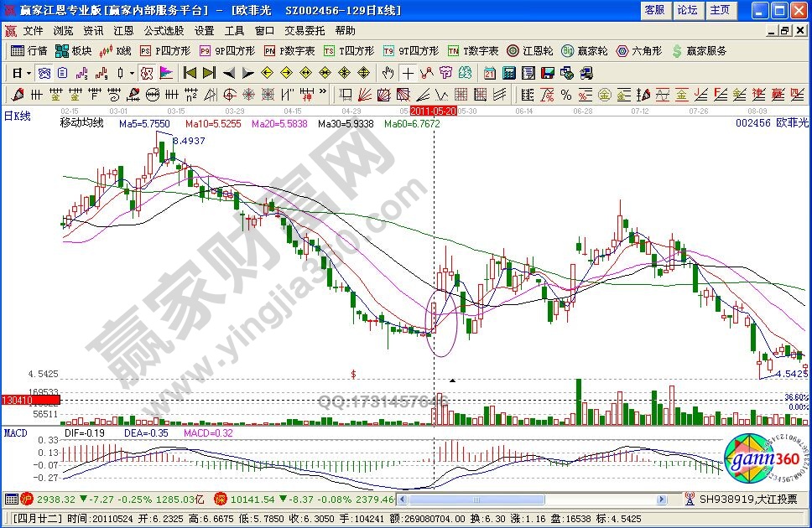Switch to 行情 market quotes view
The height and width of the screenshot is (528, 812).
pos(30,51)
